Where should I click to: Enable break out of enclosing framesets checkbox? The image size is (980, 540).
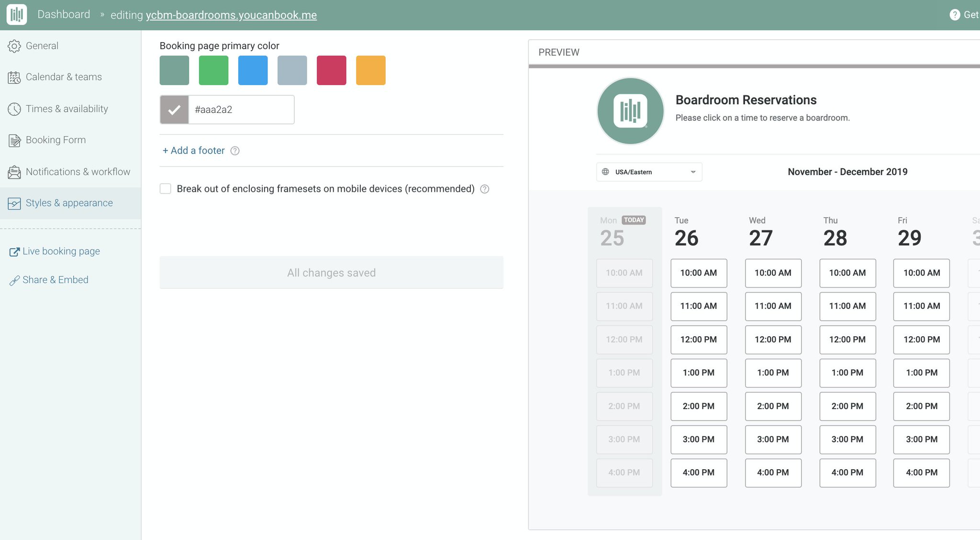tap(166, 189)
